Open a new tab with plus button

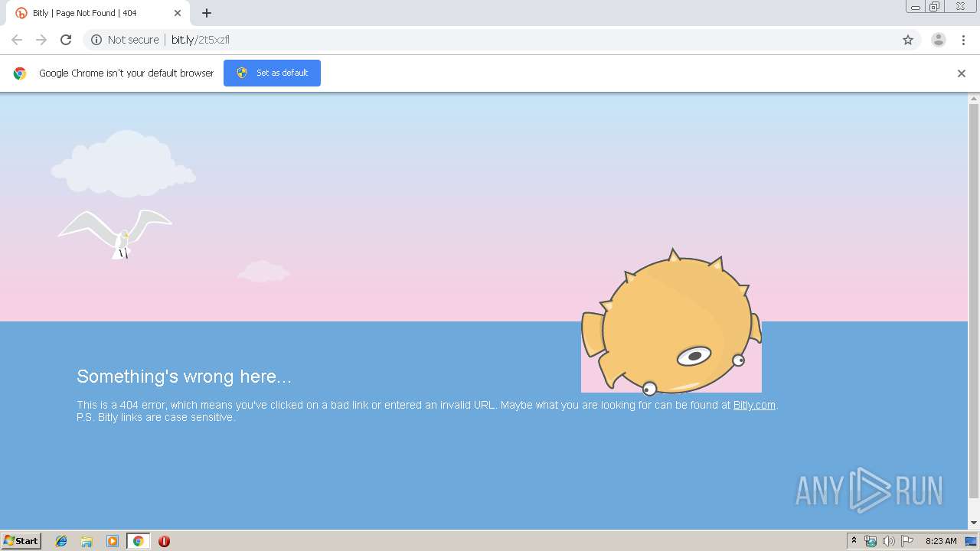click(x=207, y=13)
